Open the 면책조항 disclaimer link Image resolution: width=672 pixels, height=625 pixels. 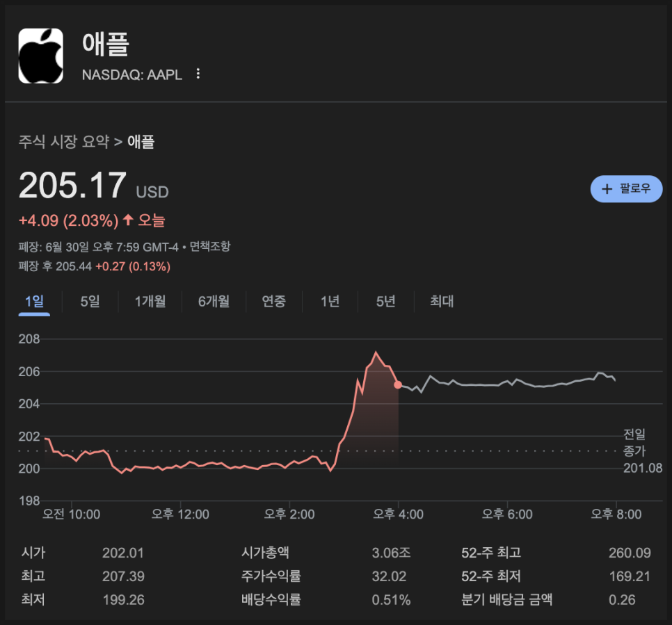click(210, 246)
